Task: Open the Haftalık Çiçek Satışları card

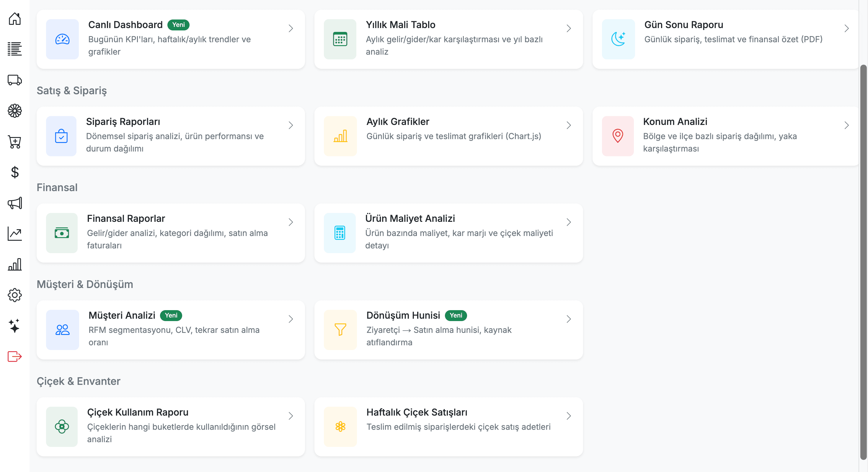Action: pyautogui.click(x=448, y=427)
